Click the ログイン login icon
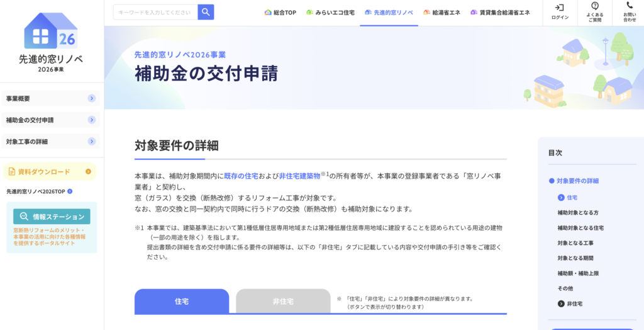This screenshot has width=644, height=330. click(560, 7)
